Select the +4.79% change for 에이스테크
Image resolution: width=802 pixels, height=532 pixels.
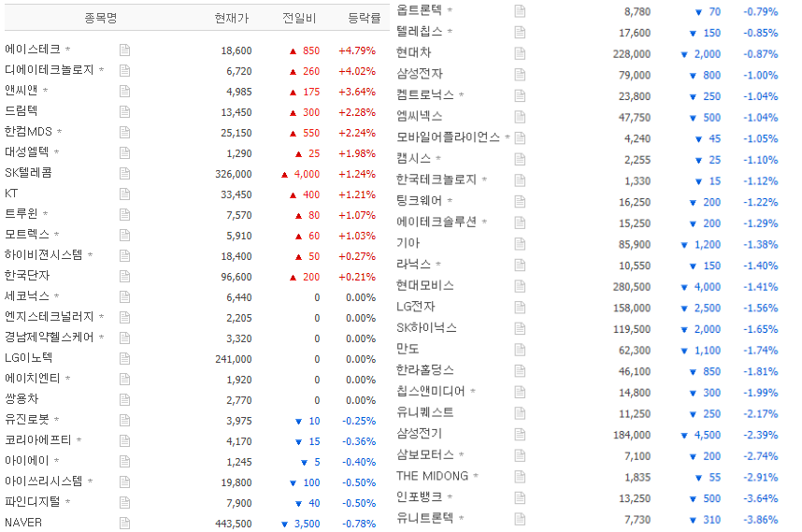pos(357,50)
